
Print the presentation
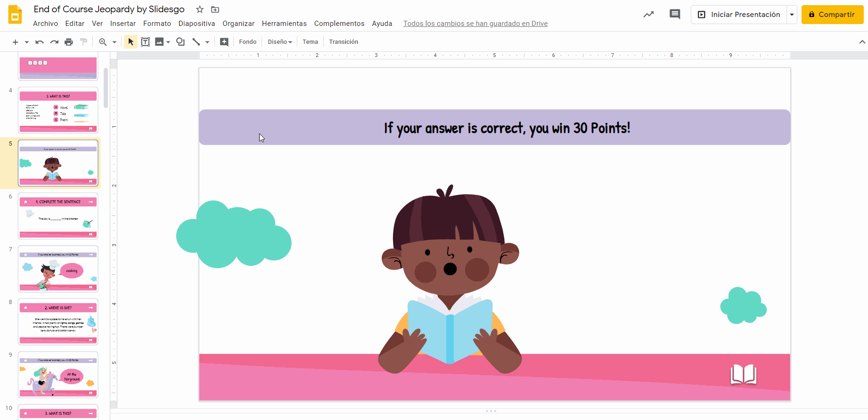[x=69, y=42]
